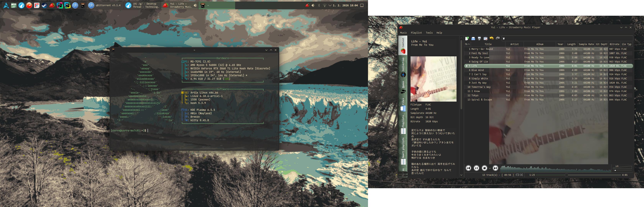The height and width of the screenshot is (207, 644).
Task: Click the new playlist icon
Action: [467, 39]
